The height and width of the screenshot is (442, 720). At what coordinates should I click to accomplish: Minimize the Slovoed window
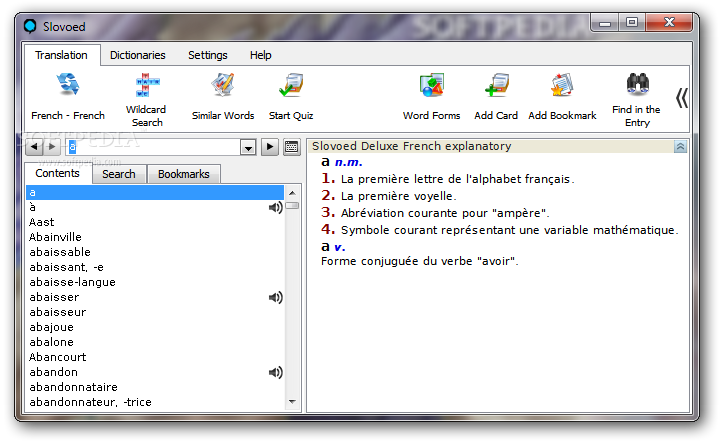point(605,22)
